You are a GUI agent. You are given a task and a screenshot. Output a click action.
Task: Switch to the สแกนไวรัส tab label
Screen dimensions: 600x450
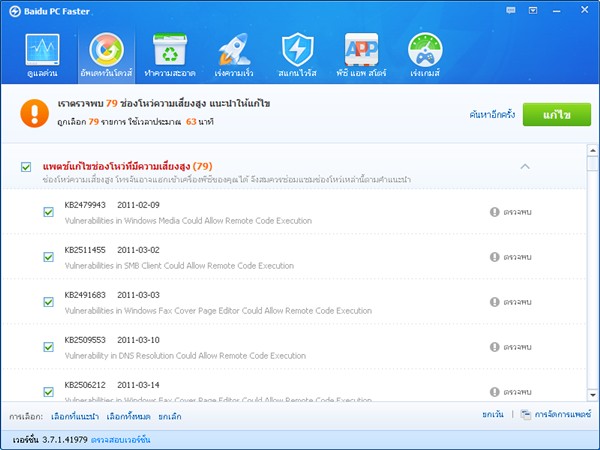pyautogui.click(x=297, y=73)
